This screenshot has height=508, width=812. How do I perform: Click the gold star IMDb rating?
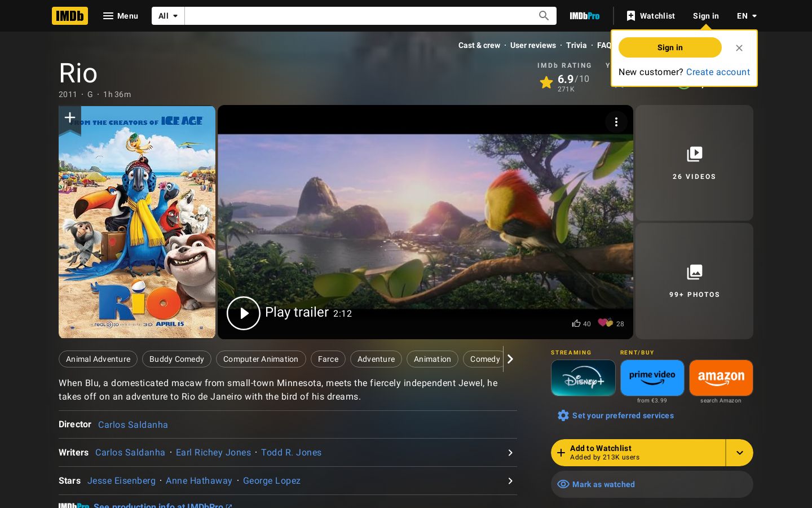tap(546, 82)
